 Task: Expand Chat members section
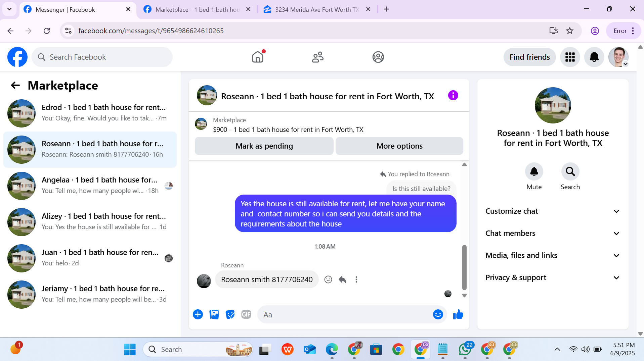(x=553, y=234)
